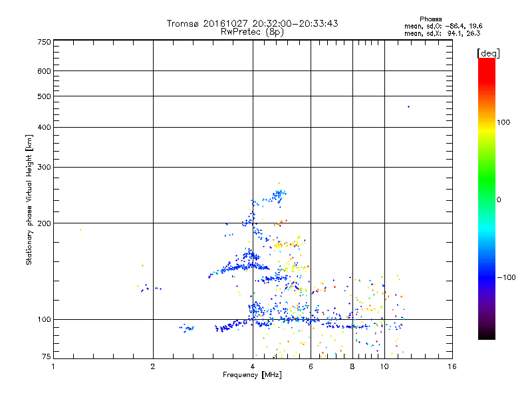
Task: Click the x-axis tick label '8'
Action: [352, 366]
